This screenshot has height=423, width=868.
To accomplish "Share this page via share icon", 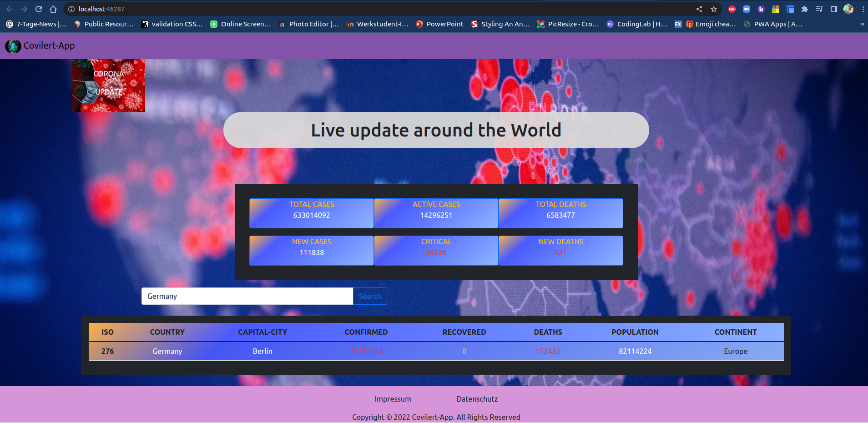I will (x=699, y=9).
